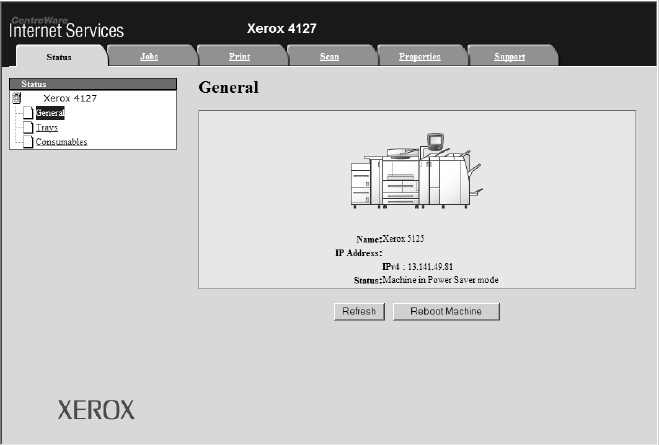Click the Name value Xerox 5125

tap(403, 239)
